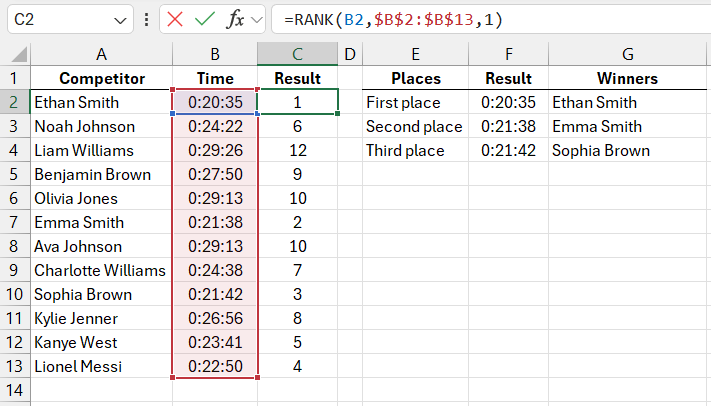
Task: Select column F header
Action: [x=508, y=54]
